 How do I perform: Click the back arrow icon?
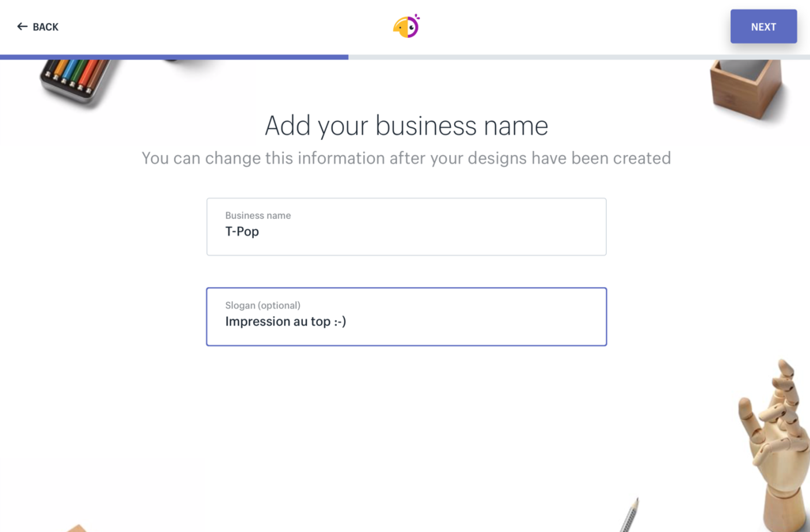coord(22,27)
